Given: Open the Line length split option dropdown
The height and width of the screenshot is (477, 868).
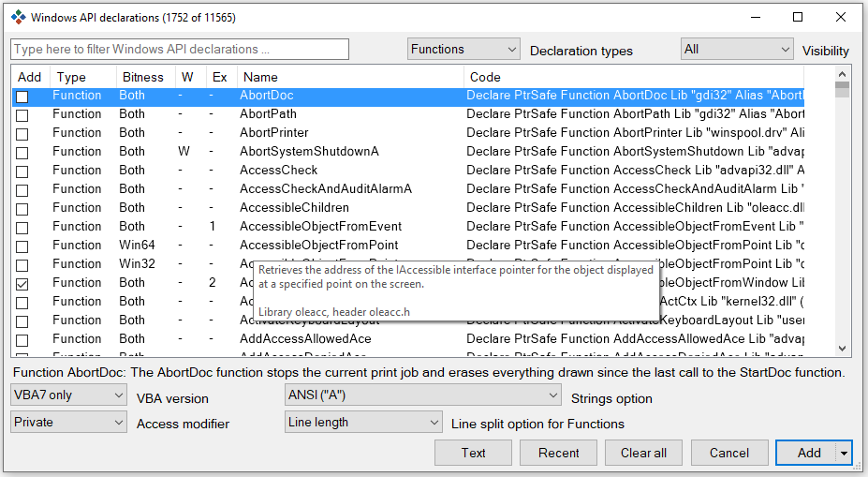Looking at the screenshot, I should coord(363,422).
